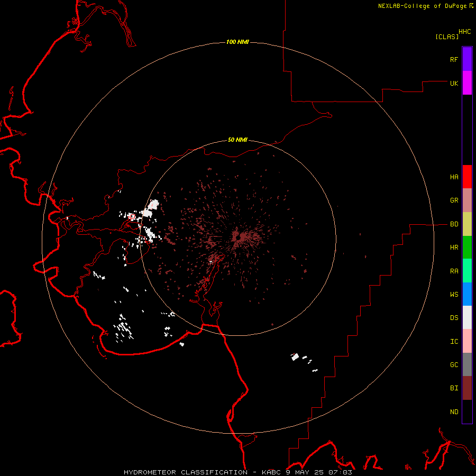
Task: Click the 'GR' legend label
Action: point(454,200)
